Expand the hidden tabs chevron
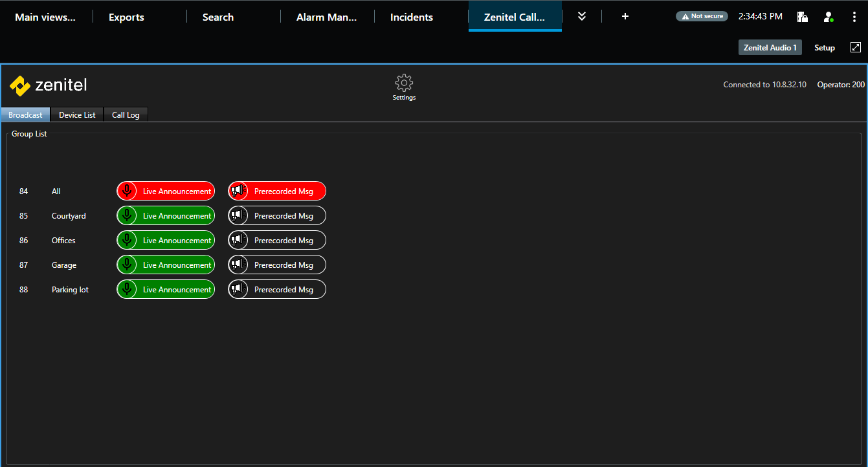The image size is (868, 467). 581,17
